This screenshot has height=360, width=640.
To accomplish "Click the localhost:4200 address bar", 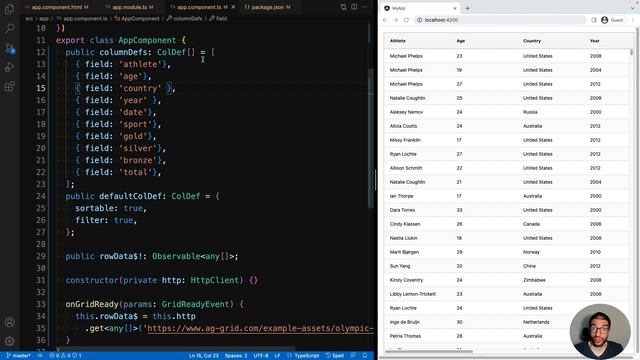I will click(500, 20).
